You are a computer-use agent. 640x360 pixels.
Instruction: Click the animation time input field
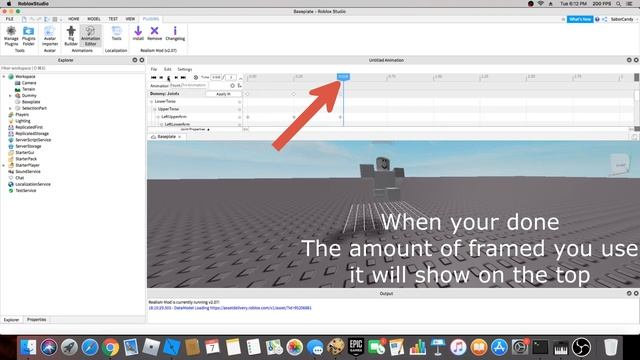tap(216, 77)
